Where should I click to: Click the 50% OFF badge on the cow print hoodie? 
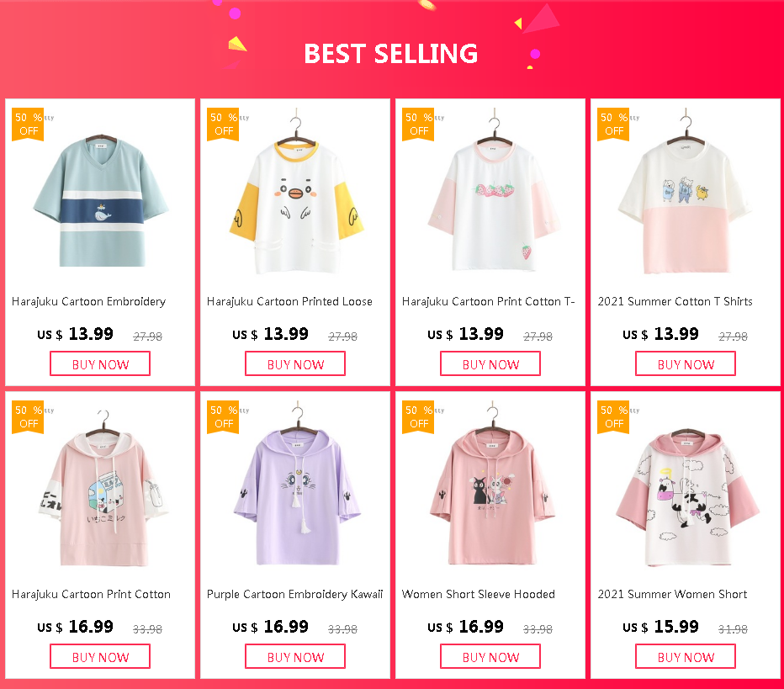(613, 417)
